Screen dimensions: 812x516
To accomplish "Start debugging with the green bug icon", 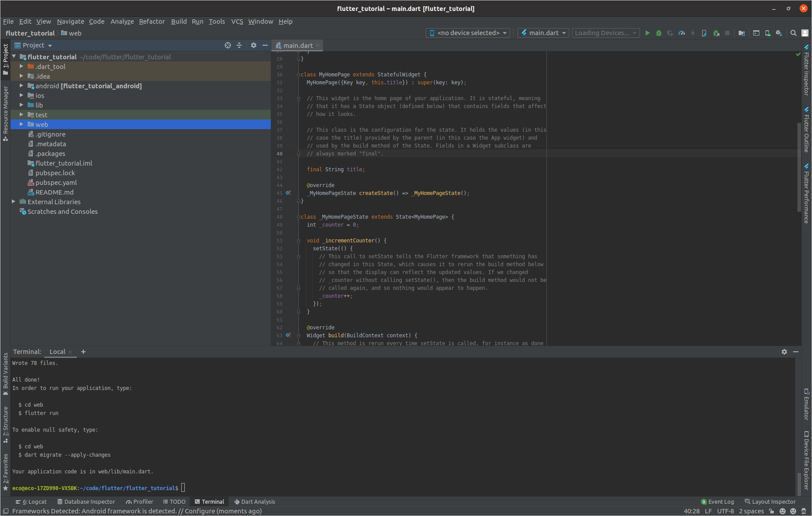I will pyautogui.click(x=658, y=33).
